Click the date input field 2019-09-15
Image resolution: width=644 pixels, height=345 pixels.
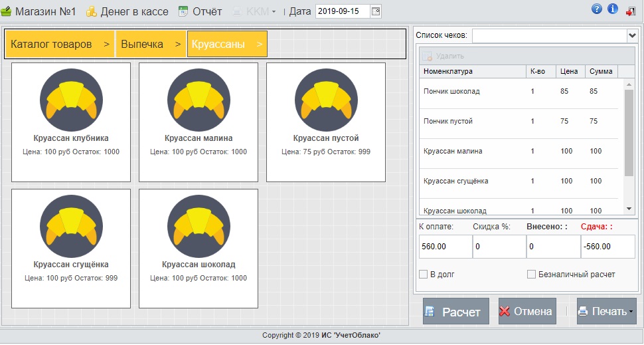[x=343, y=11]
